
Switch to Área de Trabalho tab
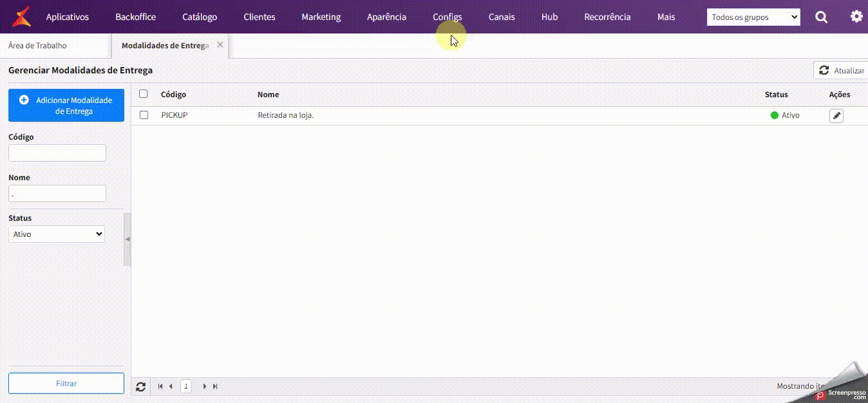[x=37, y=46]
